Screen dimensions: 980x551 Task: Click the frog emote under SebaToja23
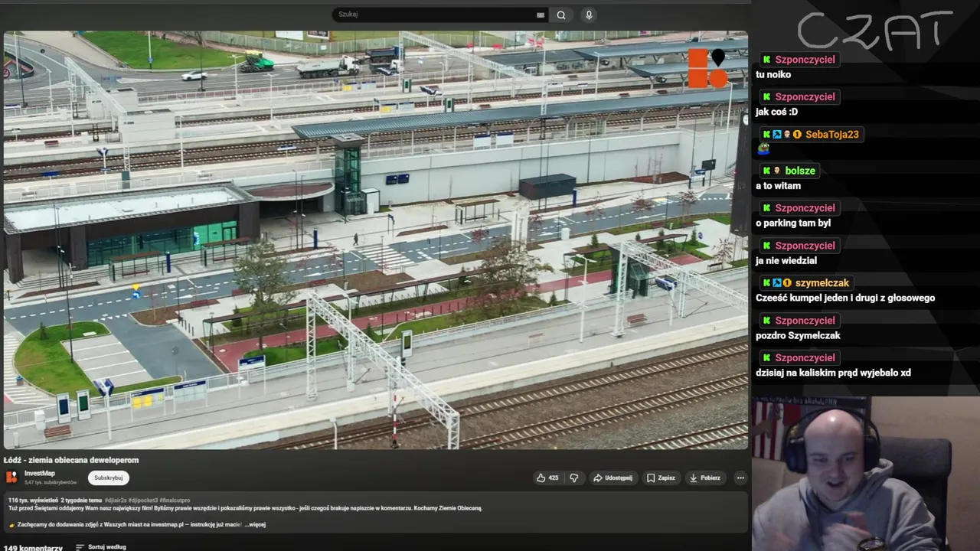763,149
